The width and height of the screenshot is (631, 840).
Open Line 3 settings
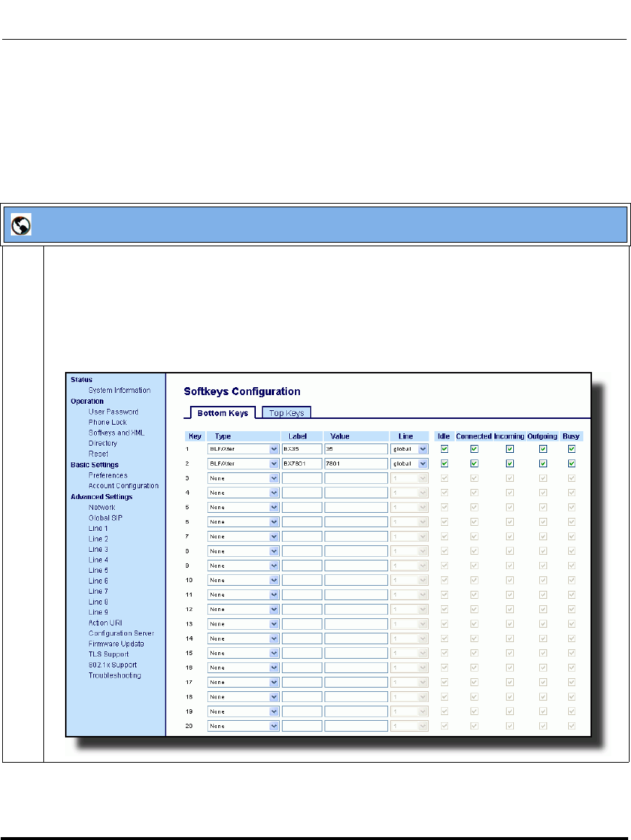(98, 550)
